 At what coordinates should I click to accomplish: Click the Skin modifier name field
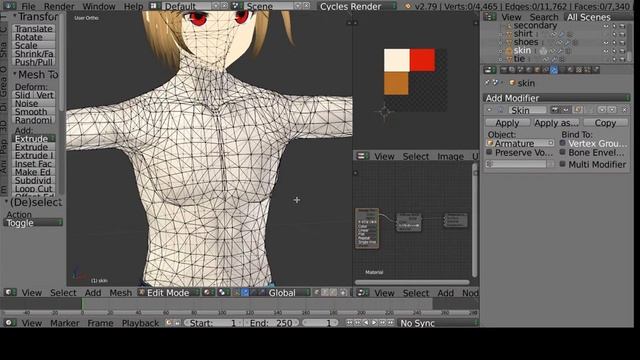tap(527, 110)
